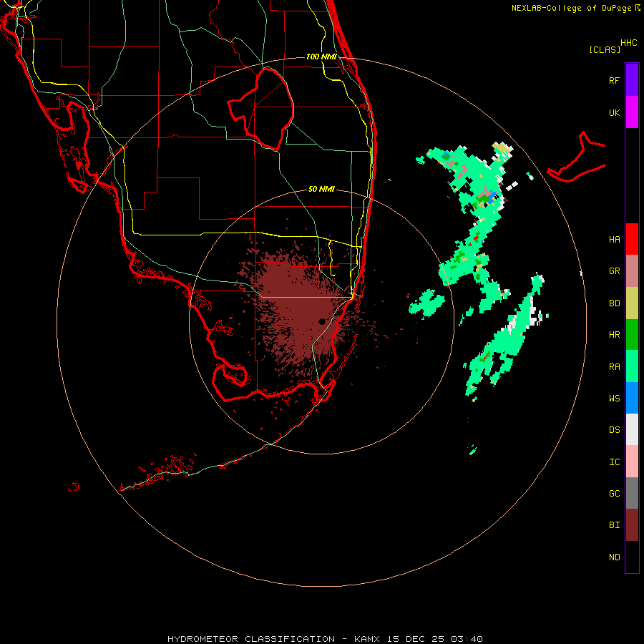This screenshot has height=644, width=644.
Task: Click the UK legend label
Action: (x=614, y=112)
